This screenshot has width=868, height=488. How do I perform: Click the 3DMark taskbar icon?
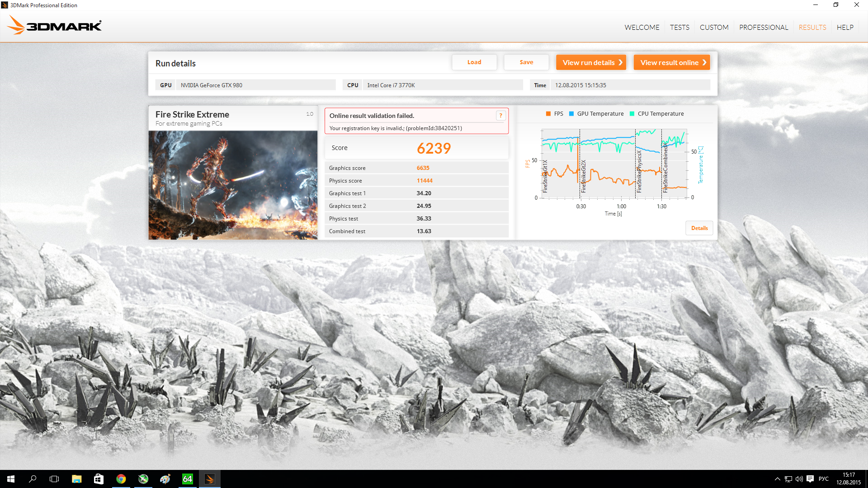pos(209,479)
